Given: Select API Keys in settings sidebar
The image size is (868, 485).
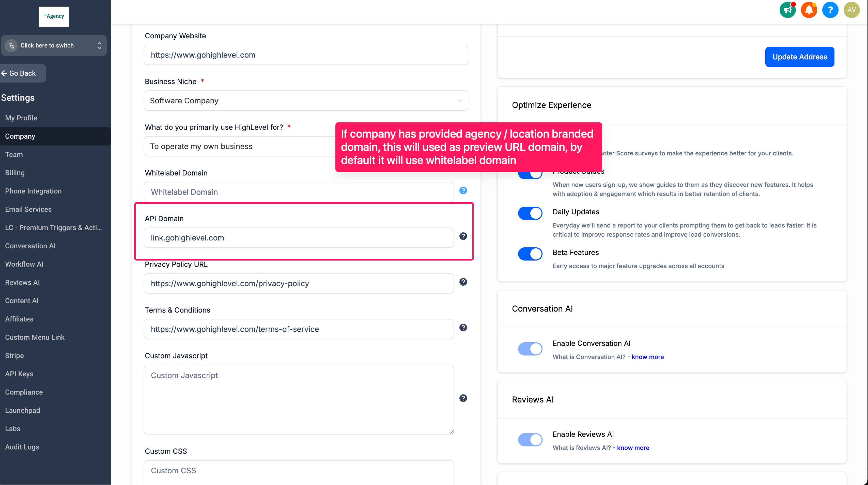Looking at the screenshot, I should (x=19, y=374).
